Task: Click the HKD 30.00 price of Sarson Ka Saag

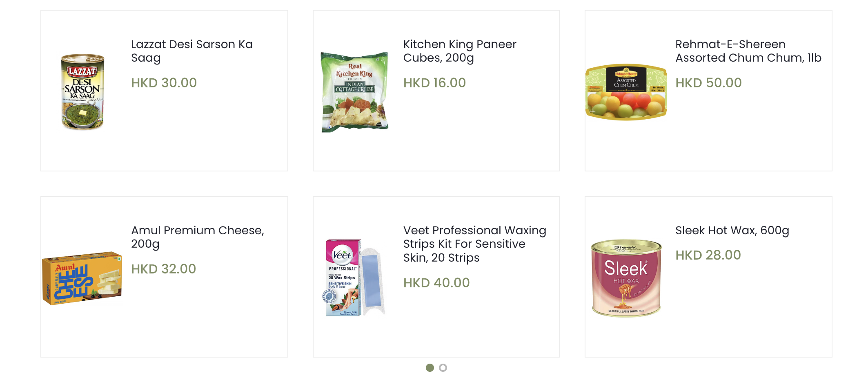Action: click(164, 83)
